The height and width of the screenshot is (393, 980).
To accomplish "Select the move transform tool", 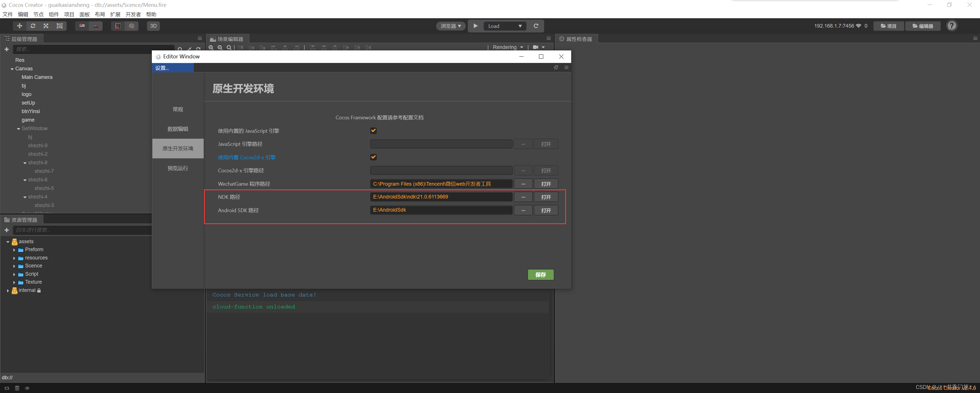I will (19, 26).
